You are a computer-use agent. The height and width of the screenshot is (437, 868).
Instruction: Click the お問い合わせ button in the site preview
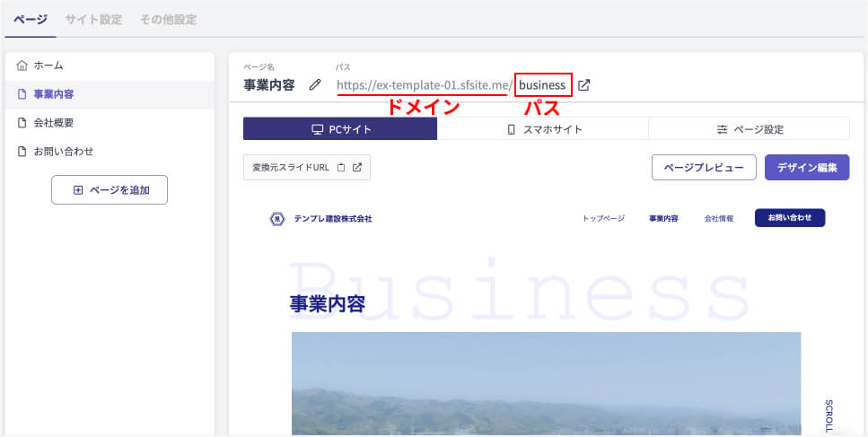(x=789, y=218)
